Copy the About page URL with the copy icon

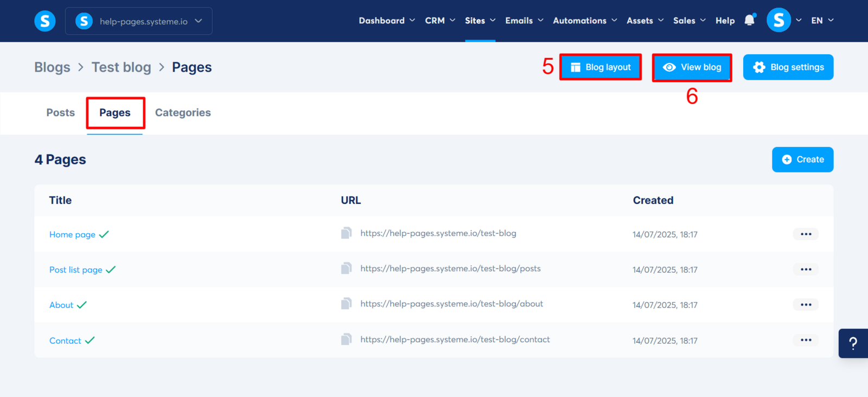tap(346, 304)
